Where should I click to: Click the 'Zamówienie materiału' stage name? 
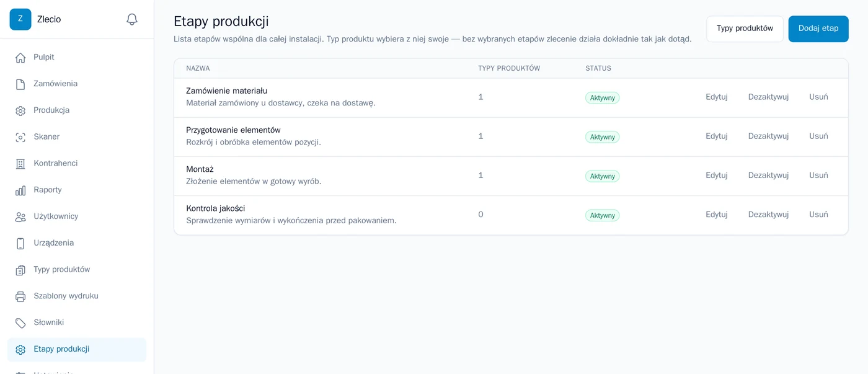click(x=227, y=91)
